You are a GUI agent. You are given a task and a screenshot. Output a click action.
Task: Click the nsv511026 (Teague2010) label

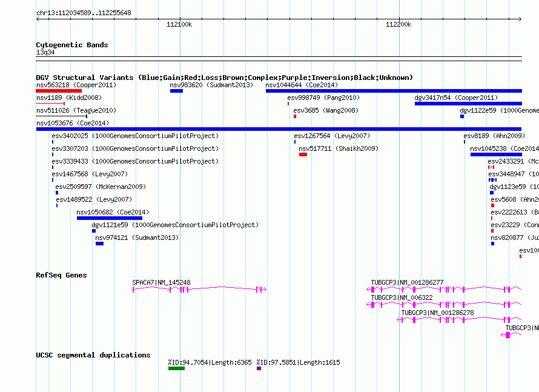76,110
